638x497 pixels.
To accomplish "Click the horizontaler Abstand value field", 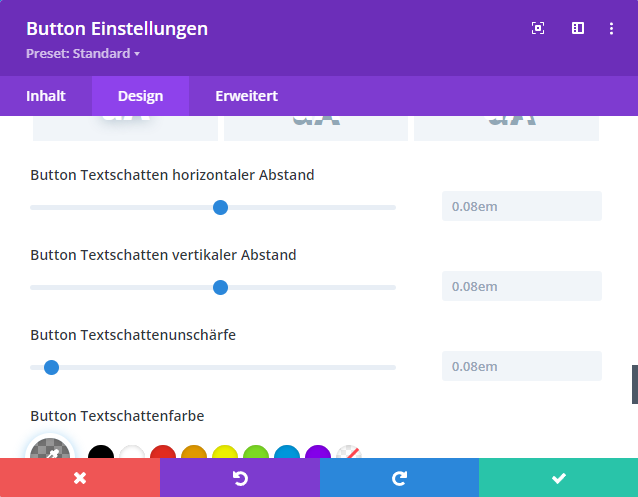I will coord(521,206).
